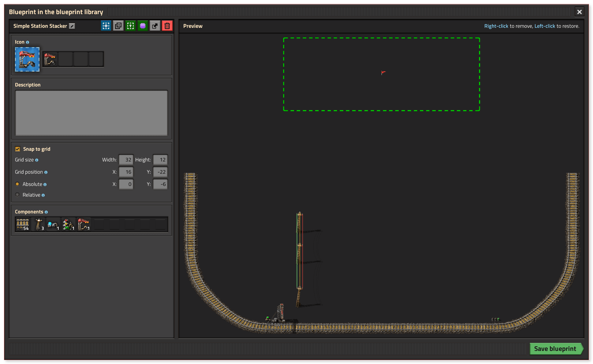The height and width of the screenshot is (364, 593).
Task: Click the electric pole component with count 3
Action: point(38,225)
